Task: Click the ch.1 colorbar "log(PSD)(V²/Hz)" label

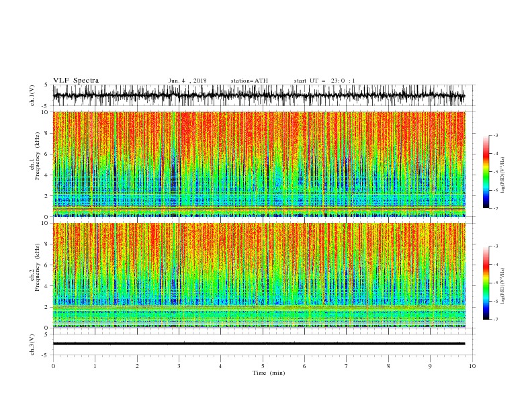Action: click(x=502, y=175)
